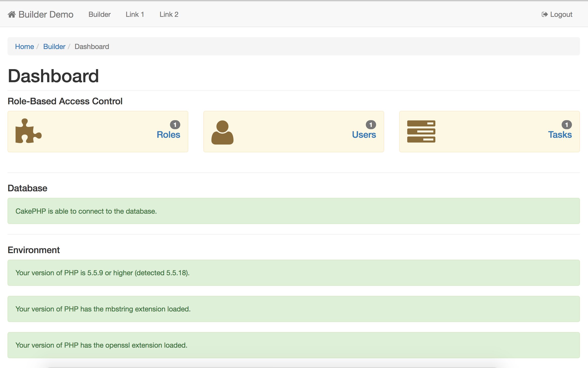588x368 pixels.
Task: Navigate to Builder breadcrumb link
Action: tap(54, 47)
